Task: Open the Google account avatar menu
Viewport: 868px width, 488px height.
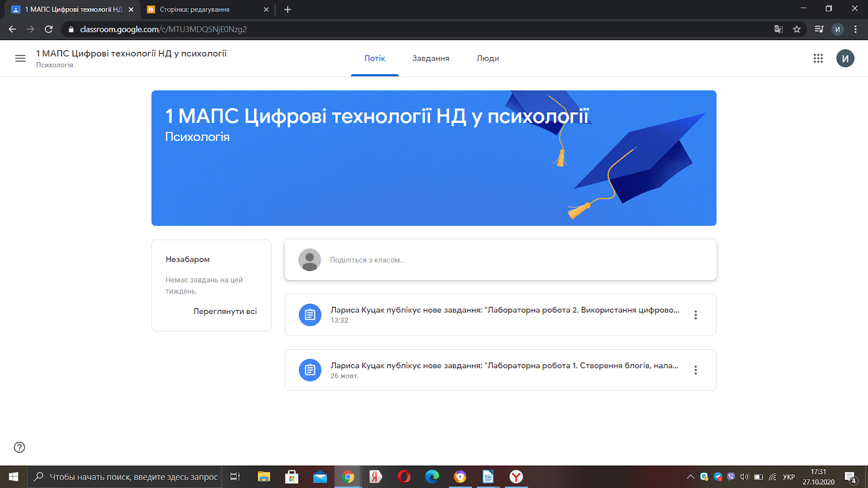Action: click(x=845, y=59)
